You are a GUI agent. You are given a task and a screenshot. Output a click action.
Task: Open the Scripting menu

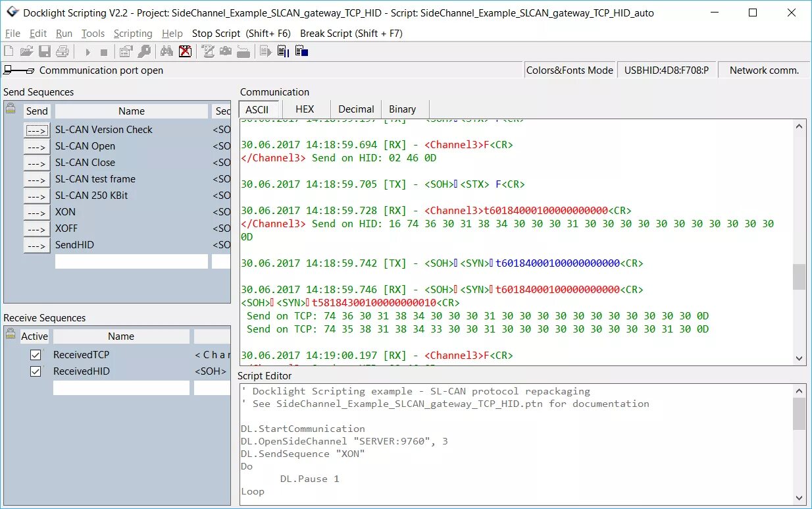[133, 34]
